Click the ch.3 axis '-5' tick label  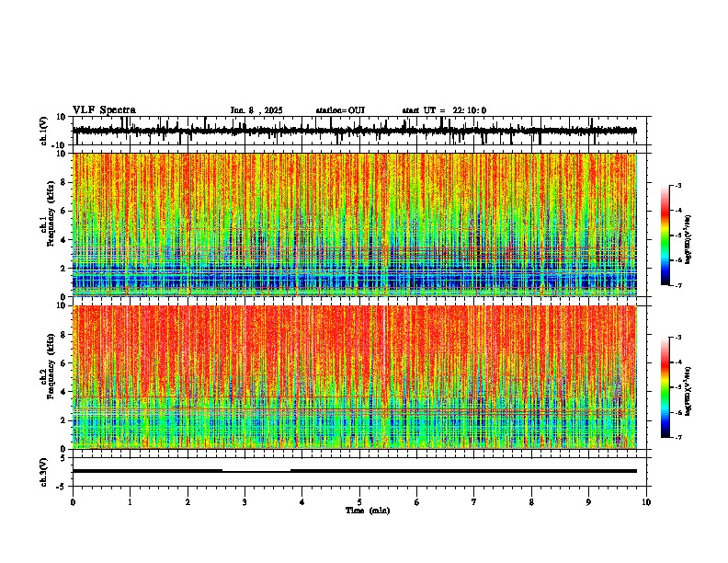tap(62, 487)
